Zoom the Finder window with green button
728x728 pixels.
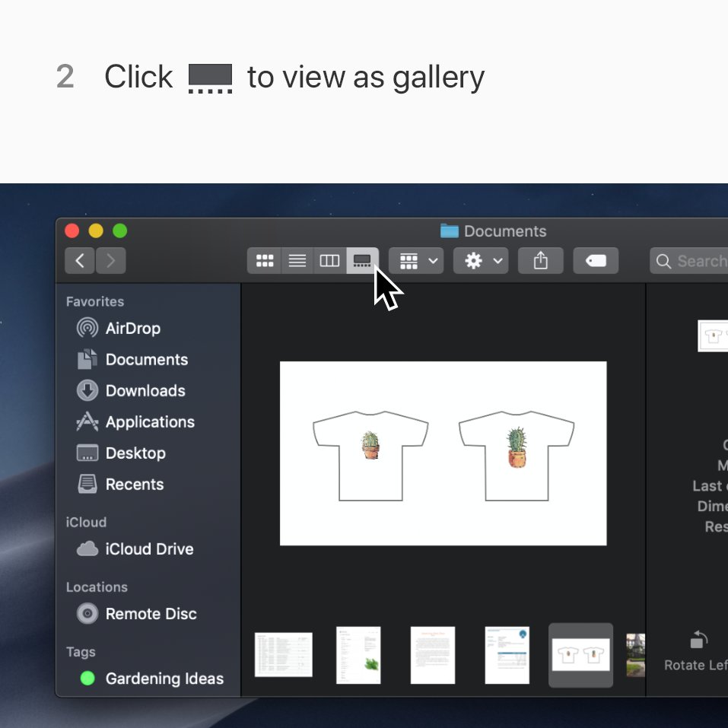click(119, 230)
